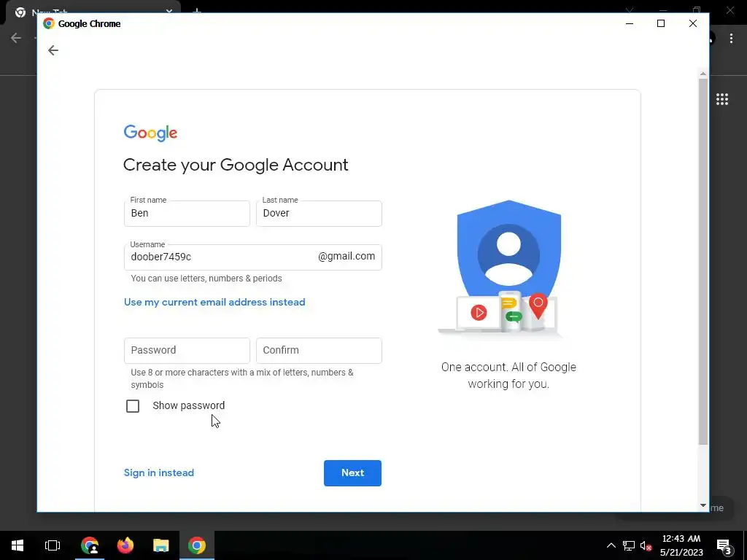This screenshot has width=747, height=560.
Task: Maximize the Google Chrome dialog window
Action: 661,23
